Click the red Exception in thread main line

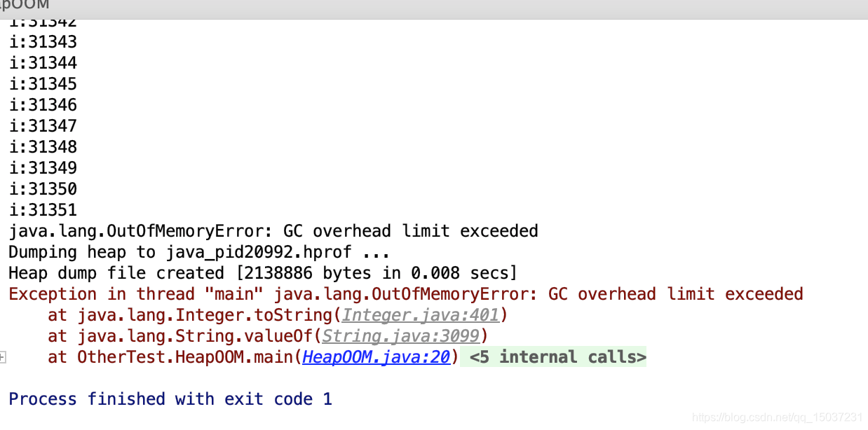click(x=406, y=294)
